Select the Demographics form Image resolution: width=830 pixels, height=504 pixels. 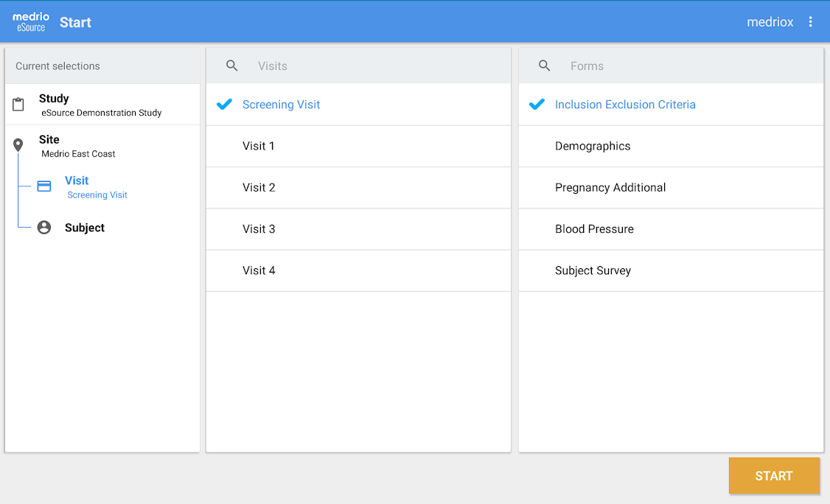click(593, 146)
